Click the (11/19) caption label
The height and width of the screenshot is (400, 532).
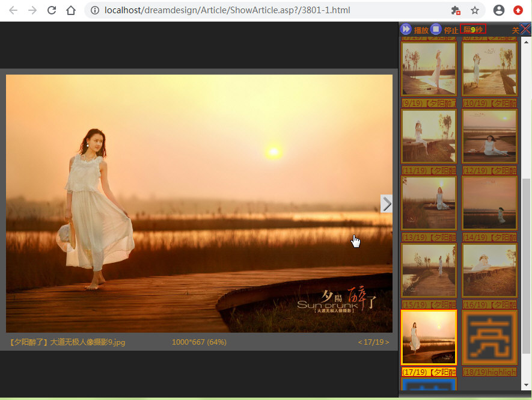tap(429, 170)
